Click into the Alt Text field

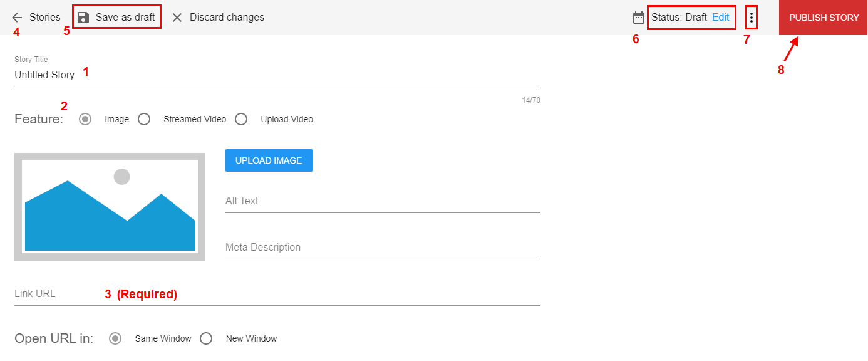click(x=383, y=201)
